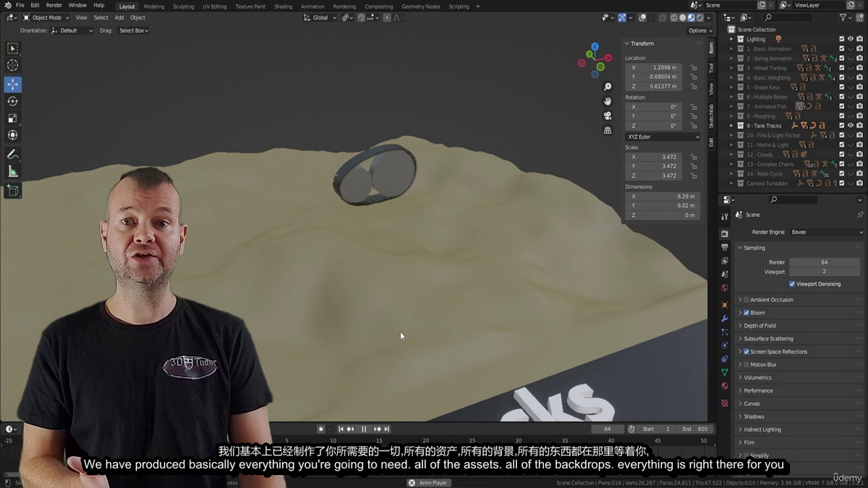
Task: Jump to the timeline end frame button
Action: coord(387,429)
